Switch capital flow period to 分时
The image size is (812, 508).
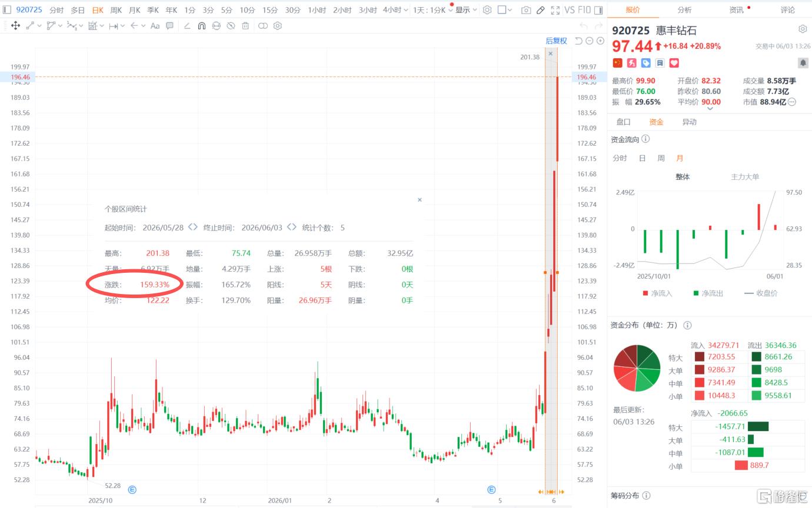pyautogui.click(x=620, y=158)
